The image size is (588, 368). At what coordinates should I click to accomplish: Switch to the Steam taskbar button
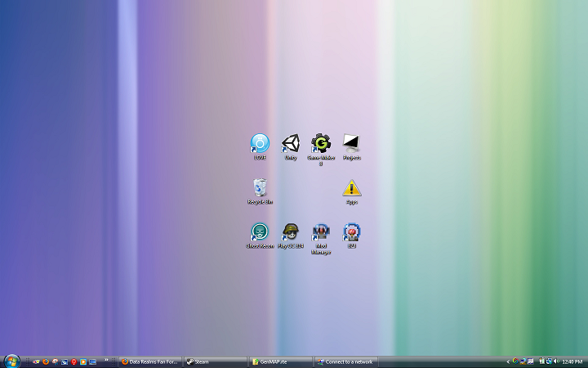(215, 361)
